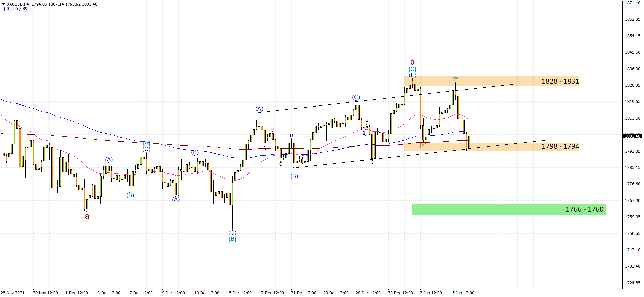644x297 pixels.
Task: Select the '1766 - 1760' target zone label
Action: [584, 209]
